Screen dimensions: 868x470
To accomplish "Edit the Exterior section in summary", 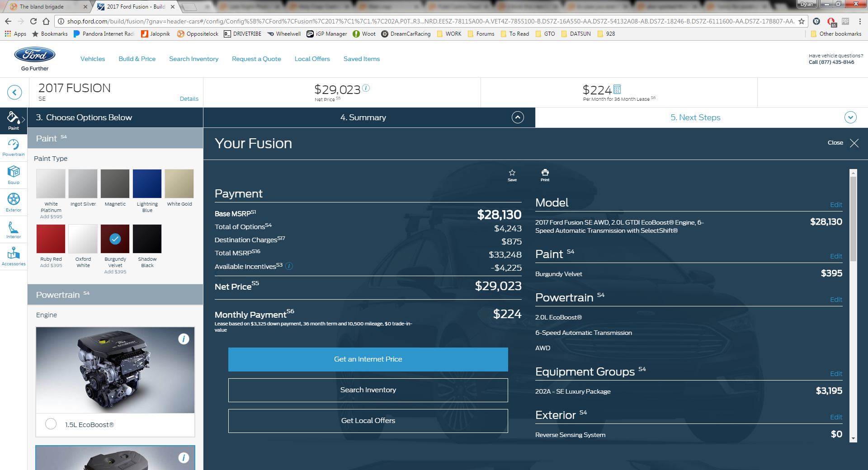I will [x=836, y=417].
